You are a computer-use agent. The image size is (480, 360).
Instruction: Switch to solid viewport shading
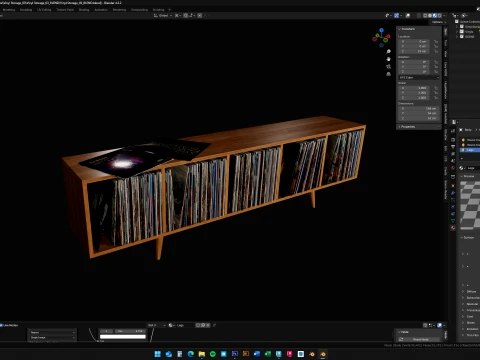click(x=430, y=15)
